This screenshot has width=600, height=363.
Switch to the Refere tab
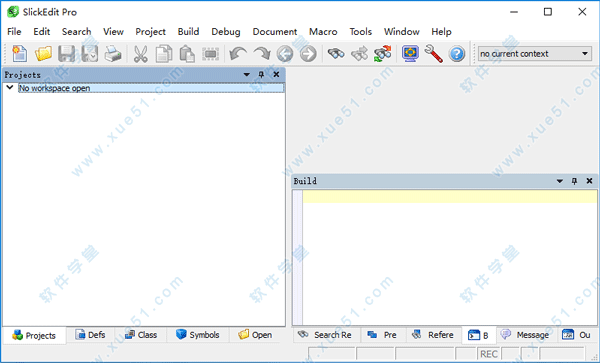[433, 335]
